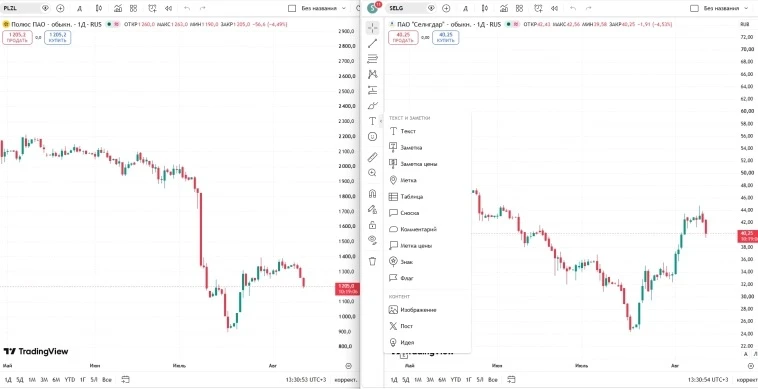Choose Изображение from the content menu
This screenshot has width=758, height=389.
pos(419,310)
